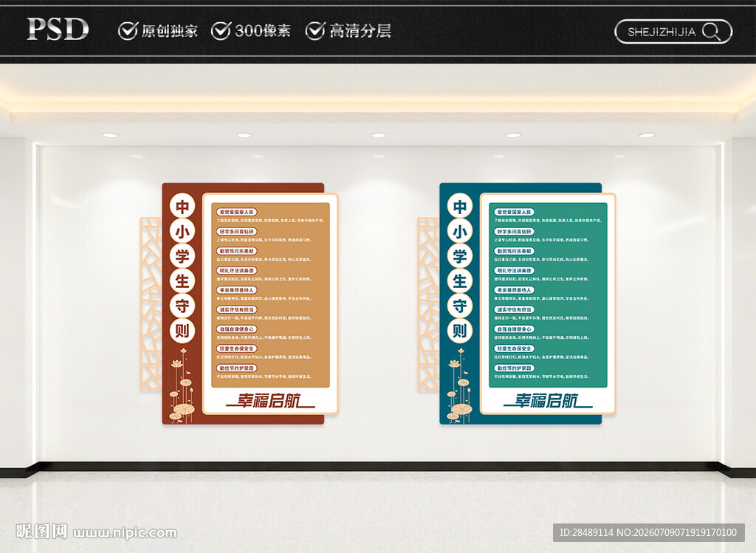Click 珍爱生命保安全 heading on brown board
Image resolution: width=756 pixels, height=553 pixels.
[236, 348]
